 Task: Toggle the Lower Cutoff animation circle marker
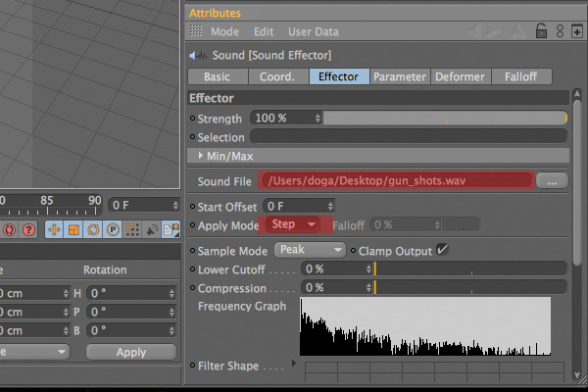point(193,269)
